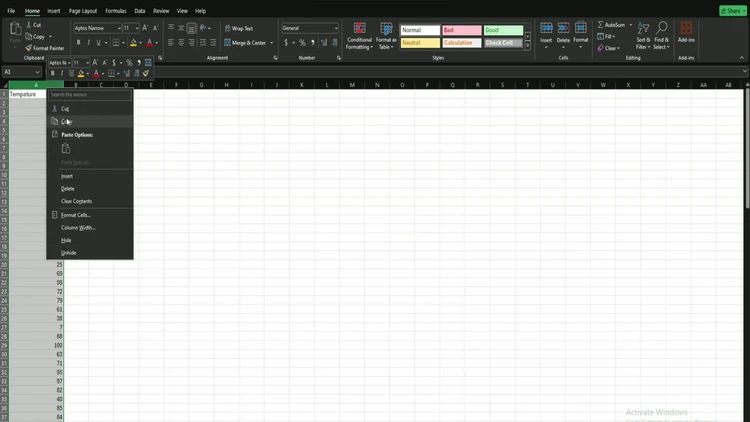Collapse the ribbon with the chevron
The width and height of the screenshot is (750, 422).
pyautogui.click(x=742, y=58)
